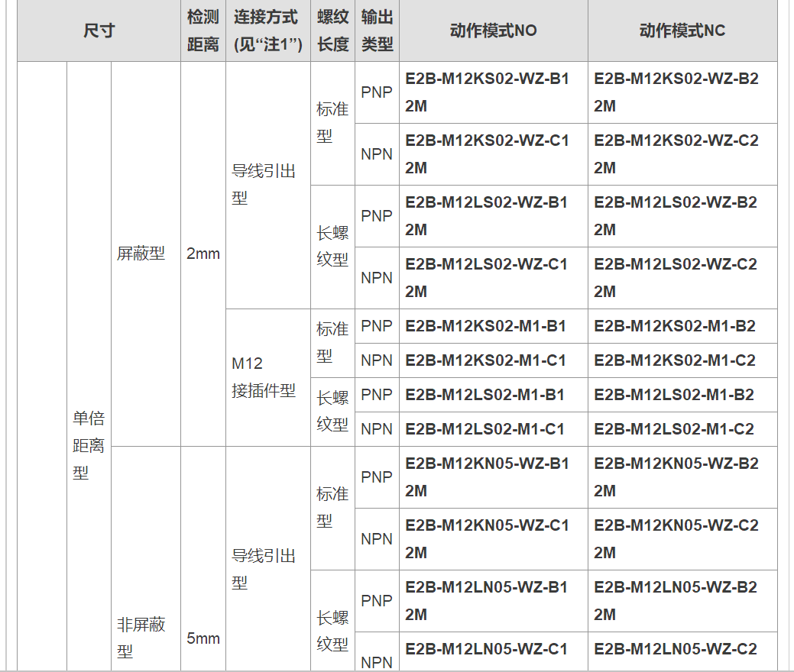Click PNP in the E2B-M12KS02-M1-B1 row
The image size is (794, 672).
pos(378,326)
